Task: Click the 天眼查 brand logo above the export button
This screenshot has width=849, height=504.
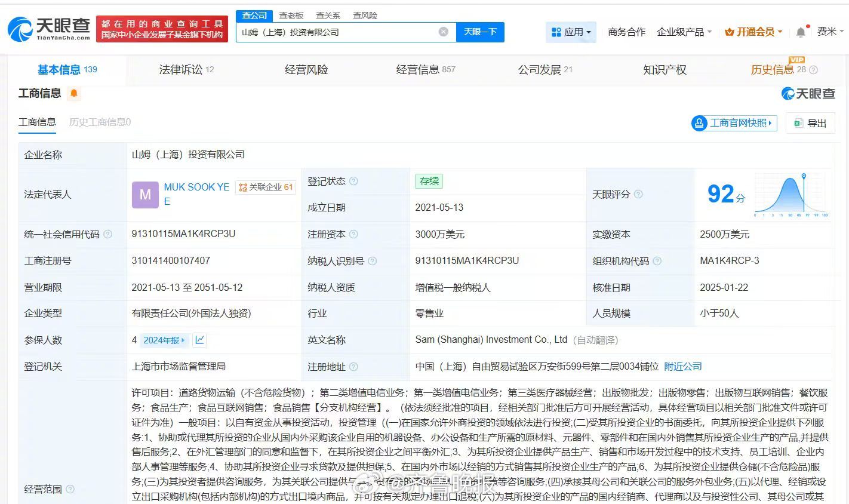Action: pyautogui.click(x=808, y=93)
